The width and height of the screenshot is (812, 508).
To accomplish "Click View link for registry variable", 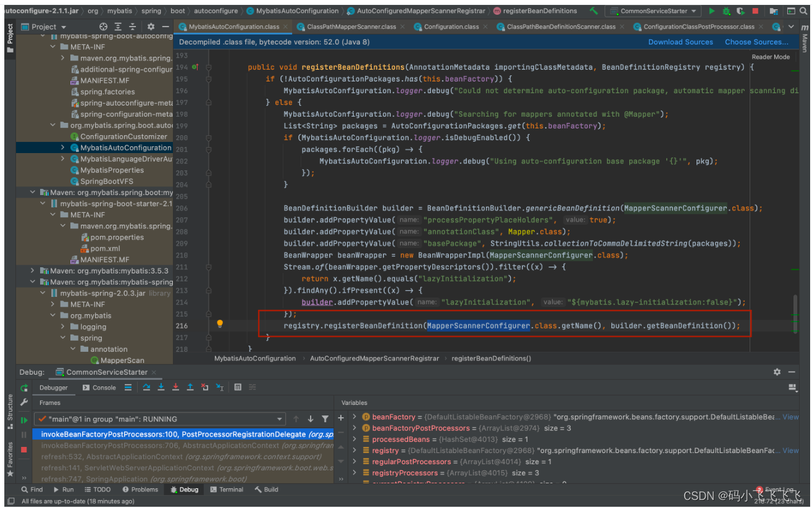I will [x=790, y=451].
